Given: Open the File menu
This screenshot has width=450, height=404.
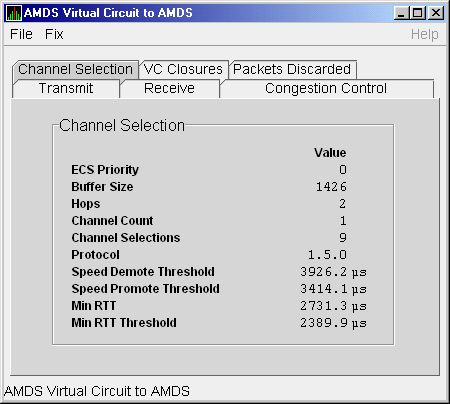Looking at the screenshot, I should pos(21,34).
